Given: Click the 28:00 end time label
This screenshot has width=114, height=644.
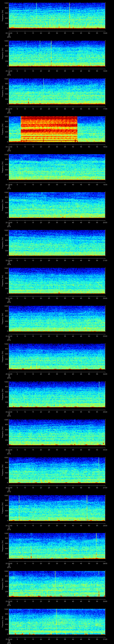Looking at the screenshot, I should [x=105, y=525].
